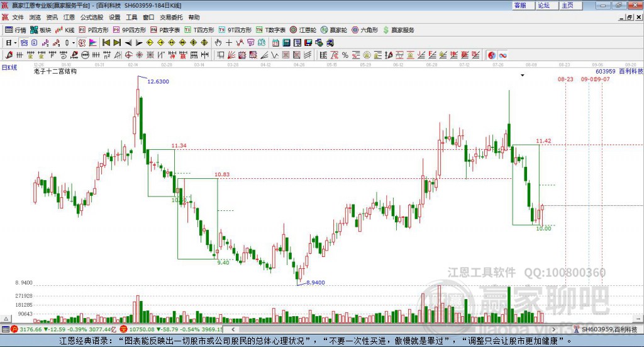Select the red target circle drawing tool
This screenshot has width=644, height=347.
click(128, 55)
